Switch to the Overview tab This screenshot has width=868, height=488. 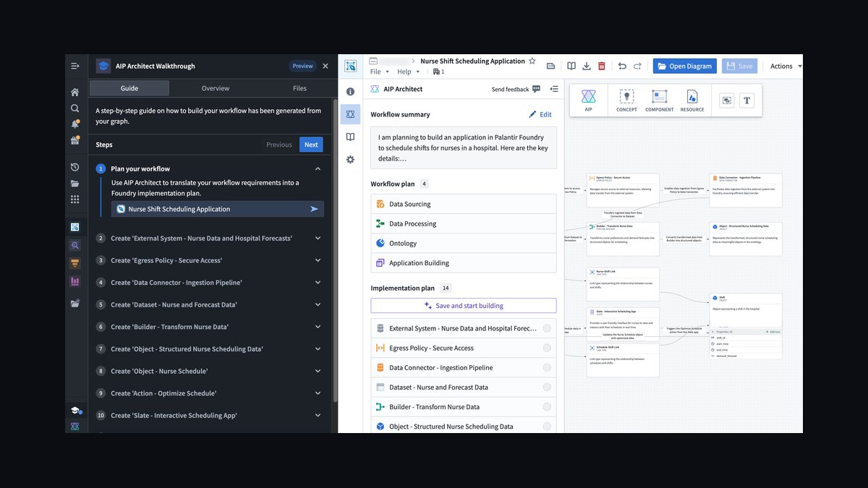216,88
